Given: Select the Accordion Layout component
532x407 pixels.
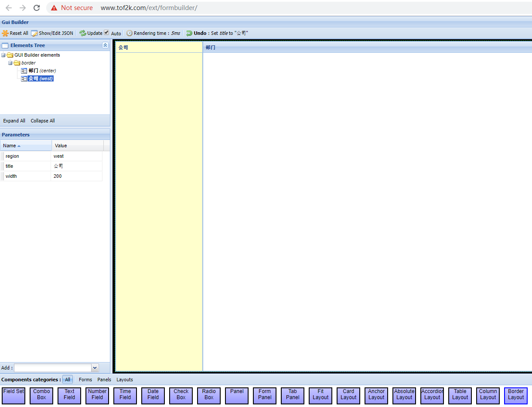Looking at the screenshot, I should pyautogui.click(x=432, y=395).
